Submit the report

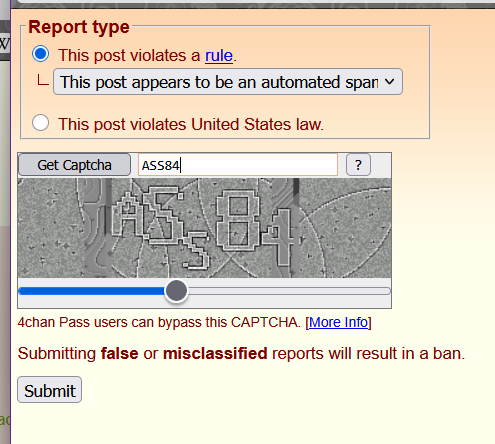(x=49, y=390)
